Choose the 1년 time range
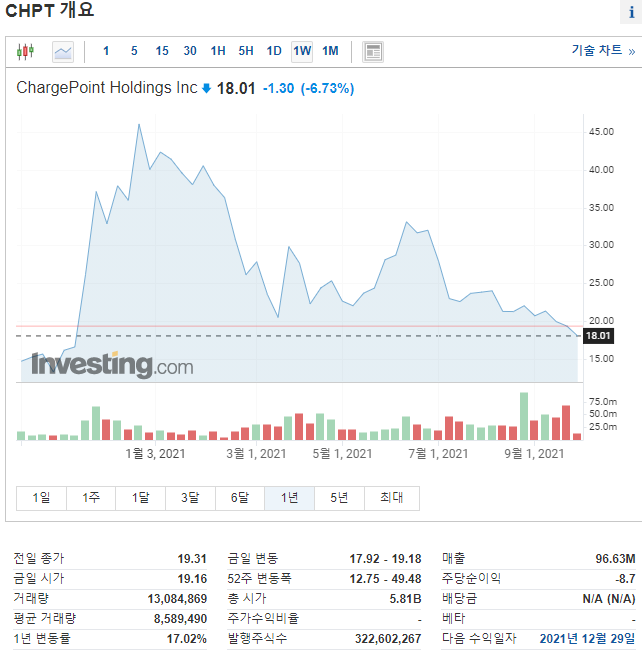Viewport: 642px width, 651px height. [289, 498]
